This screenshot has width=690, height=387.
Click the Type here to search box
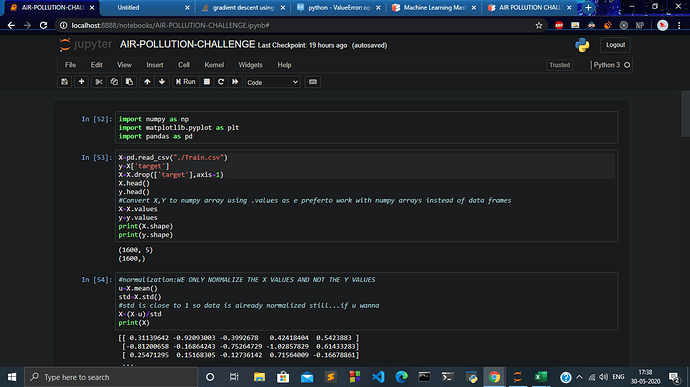coord(111,377)
